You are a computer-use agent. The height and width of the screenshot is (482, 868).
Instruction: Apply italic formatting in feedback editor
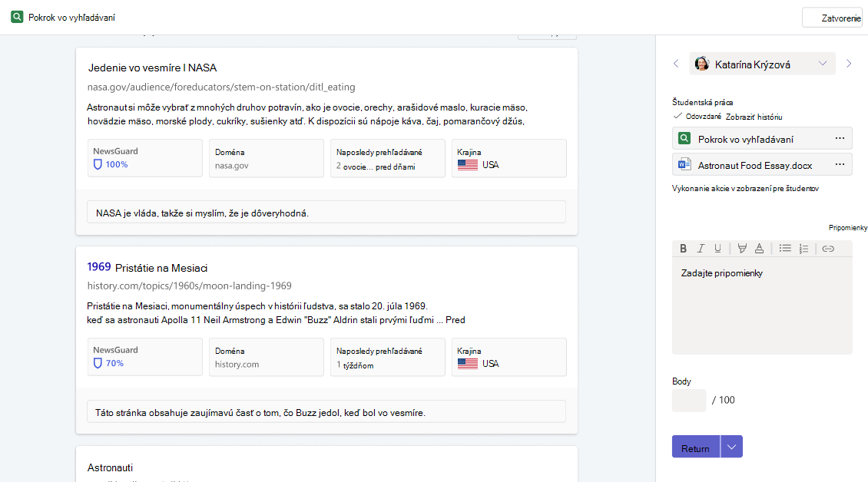pos(701,249)
